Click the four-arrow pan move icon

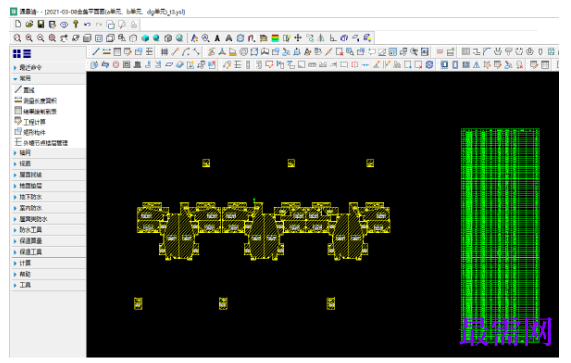coord(298,38)
